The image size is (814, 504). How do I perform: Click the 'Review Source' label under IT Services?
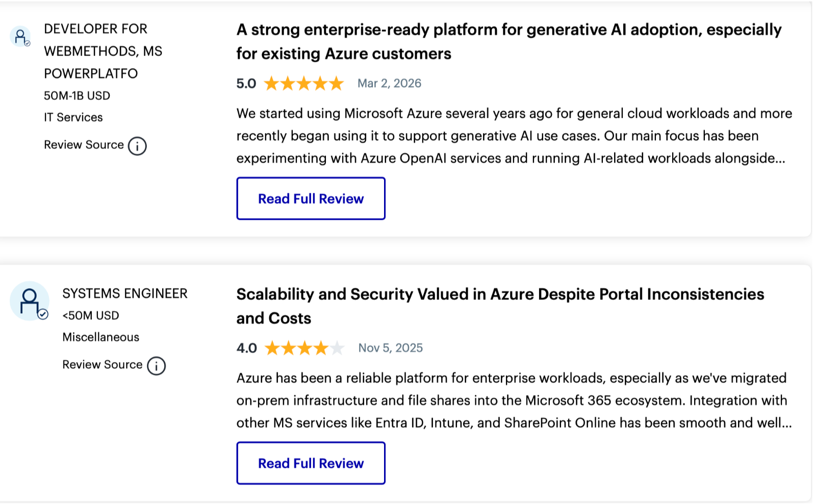coord(84,145)
